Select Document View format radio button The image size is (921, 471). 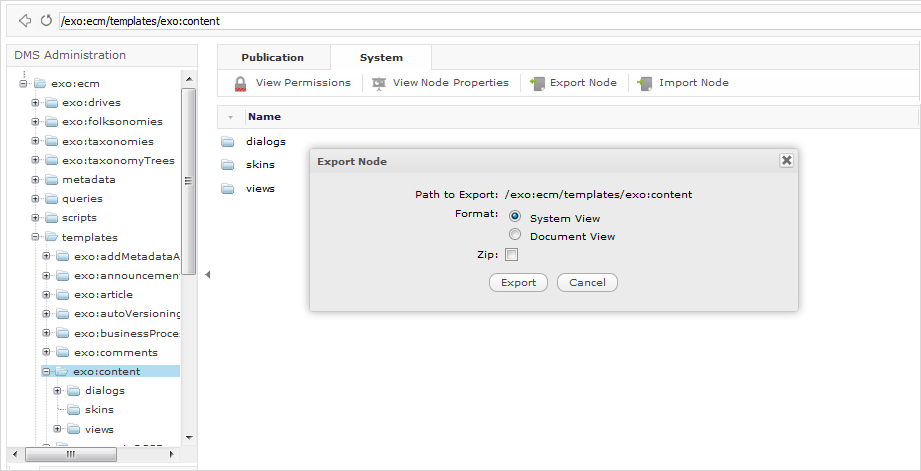[515, 234]
